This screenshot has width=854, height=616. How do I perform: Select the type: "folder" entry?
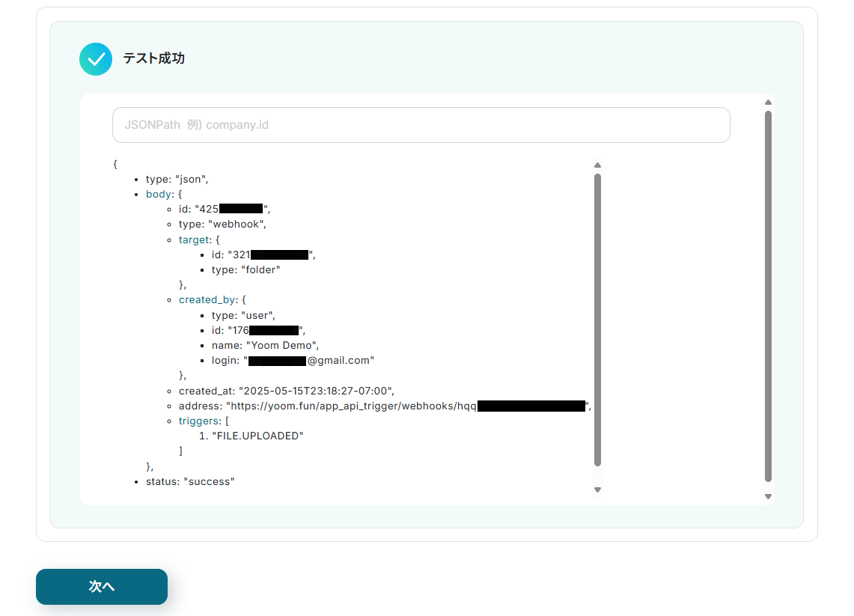(x=245, y=269)
